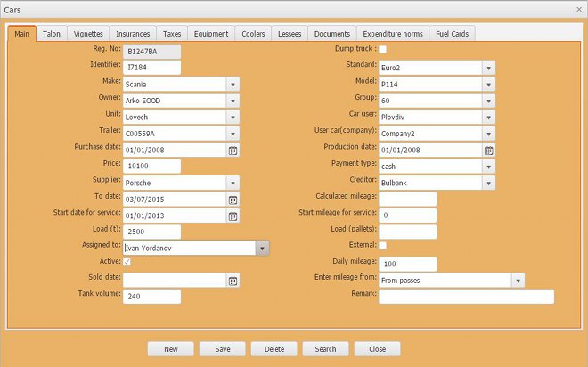This screenshot has height=367, width=588.
Task: Open the Sold date calendar picker
Action: tap(233, 281)
